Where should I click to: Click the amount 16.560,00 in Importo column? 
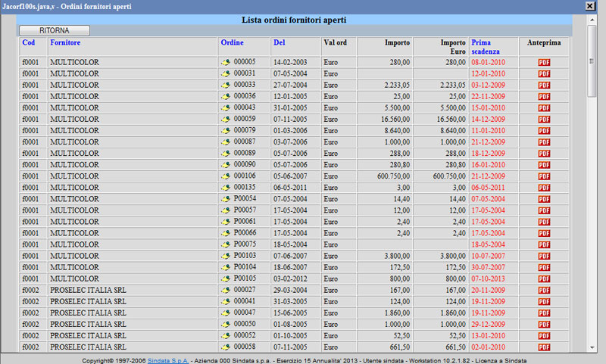395,120
